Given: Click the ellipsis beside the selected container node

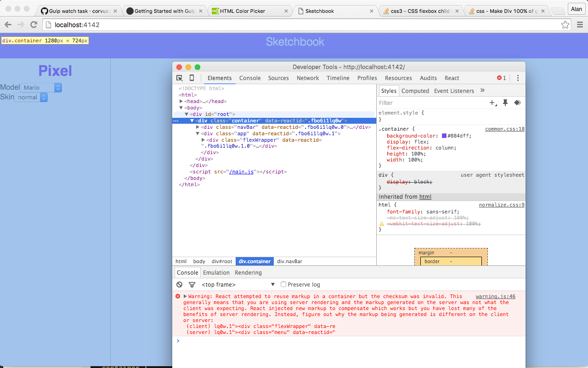Looking at the screenshot, I should tap(175, 121).
